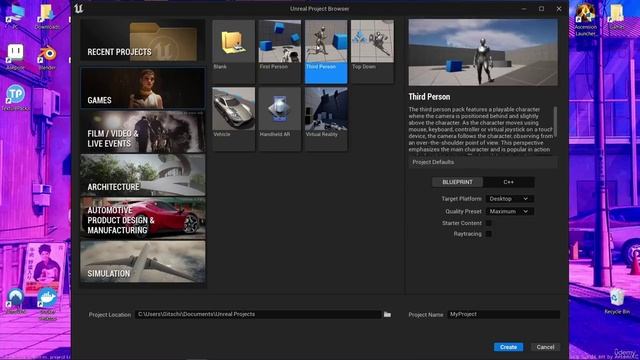640x360 pixels.
Task: Select the Blank project template
Action: point(233,51)
